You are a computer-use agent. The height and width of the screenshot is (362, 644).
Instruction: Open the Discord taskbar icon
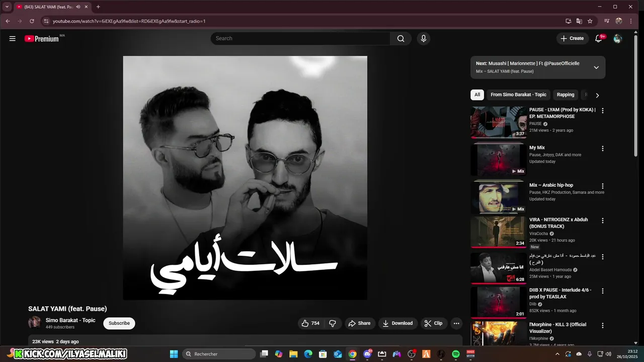click(x=367, y=354)
